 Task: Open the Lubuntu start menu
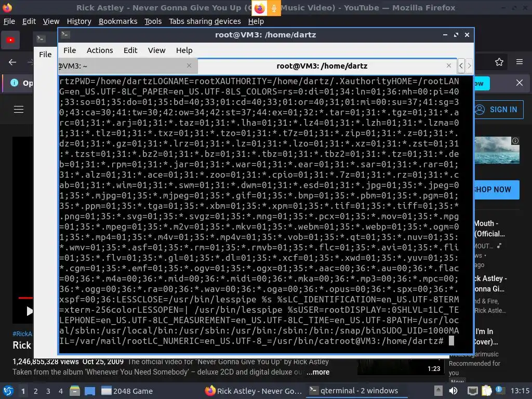pyautogui.click(x=8, y=391)
